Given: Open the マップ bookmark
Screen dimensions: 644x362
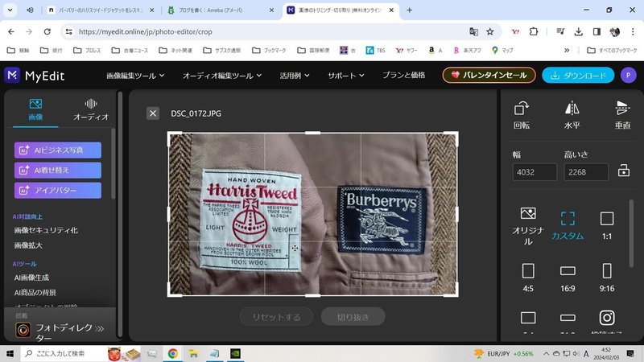Looking at the screenshot, I should coord(502,50).
